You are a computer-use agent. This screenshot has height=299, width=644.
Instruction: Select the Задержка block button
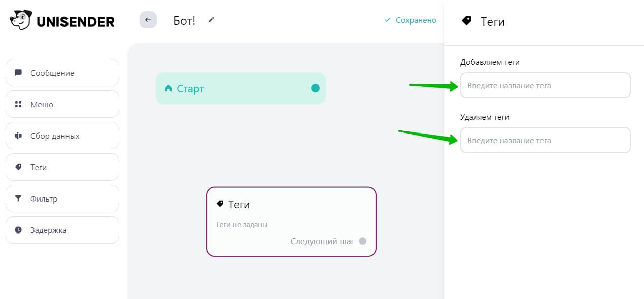[x=62, y=230]
